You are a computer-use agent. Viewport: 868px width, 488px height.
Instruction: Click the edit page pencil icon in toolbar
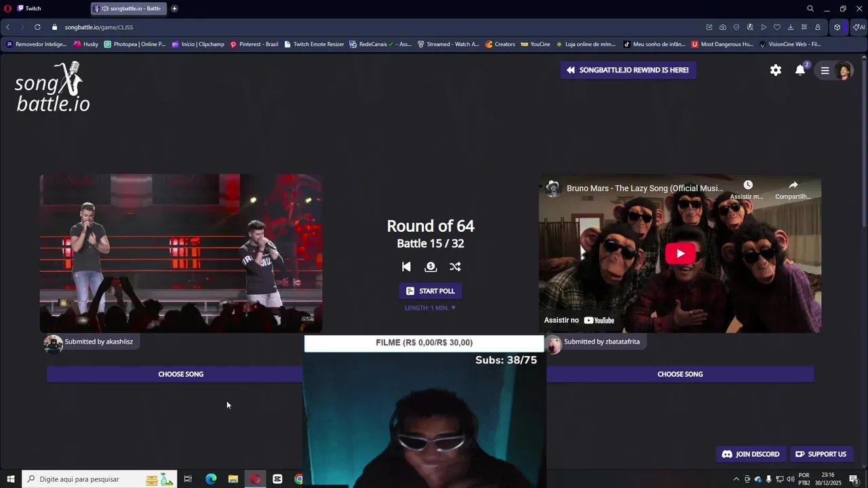tap(709, 27)
